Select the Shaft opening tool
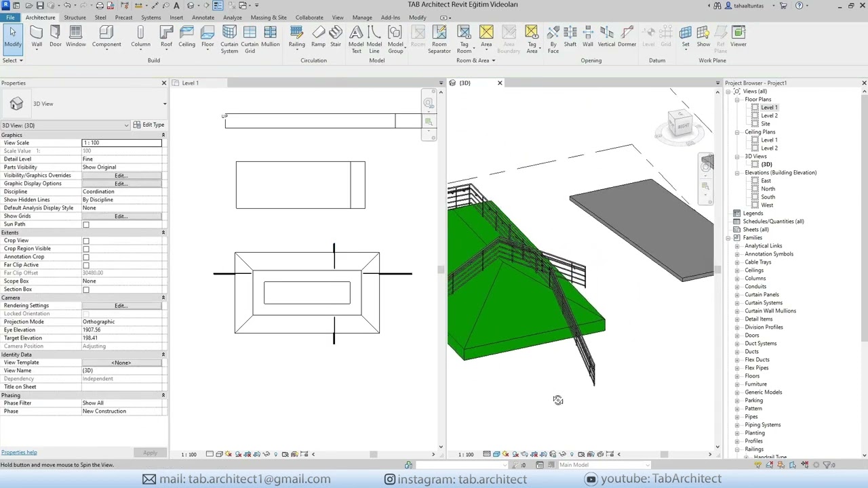 (x=570, y=37)
